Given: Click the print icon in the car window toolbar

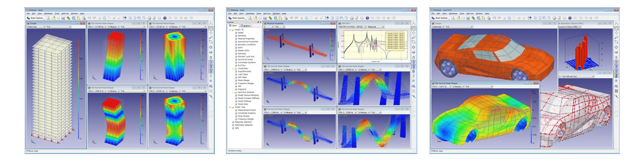Looking at the screenshot, I should click(489, 18).
